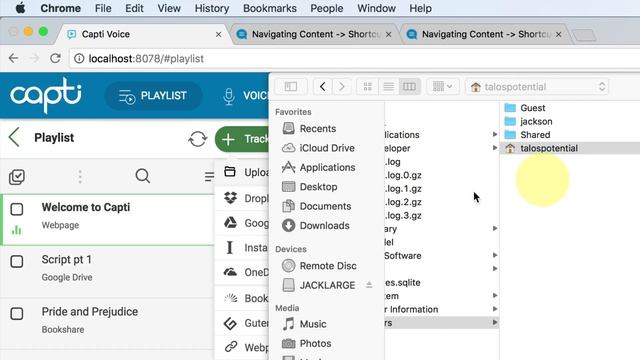Select JACKLARGE device in sidebar

click(x=318, y=285)
